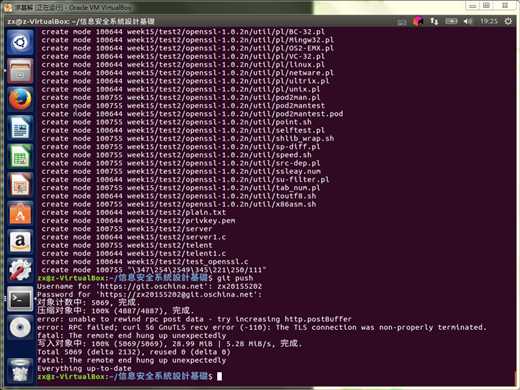Open Ubuntu Software Center in the launcher
Screen dimensions: 520x390
(20, 213)
